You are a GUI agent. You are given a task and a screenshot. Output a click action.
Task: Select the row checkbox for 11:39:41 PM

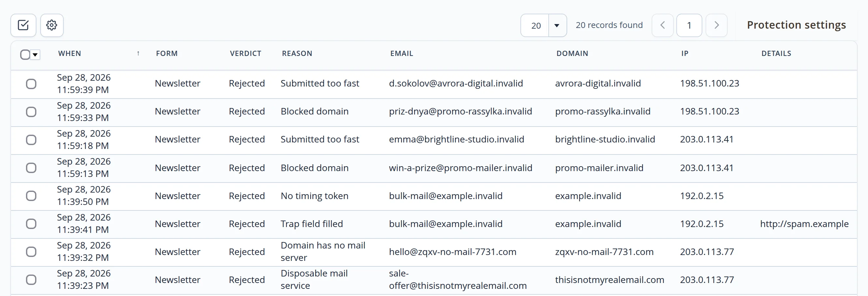[x=31, y=224]
